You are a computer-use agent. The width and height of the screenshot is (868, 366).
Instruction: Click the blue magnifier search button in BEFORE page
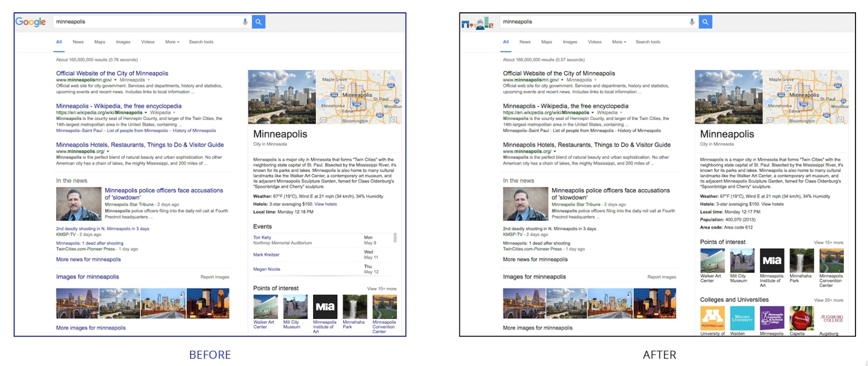258,22
